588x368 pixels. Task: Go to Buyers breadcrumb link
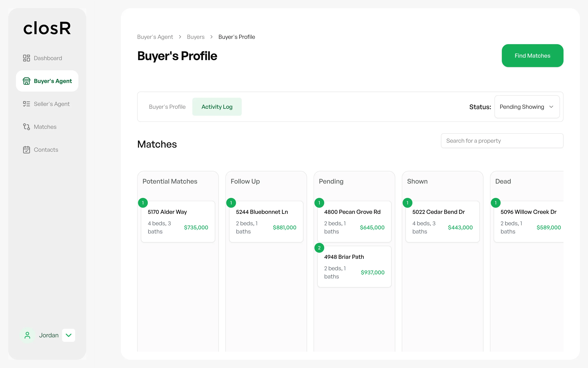196,37
